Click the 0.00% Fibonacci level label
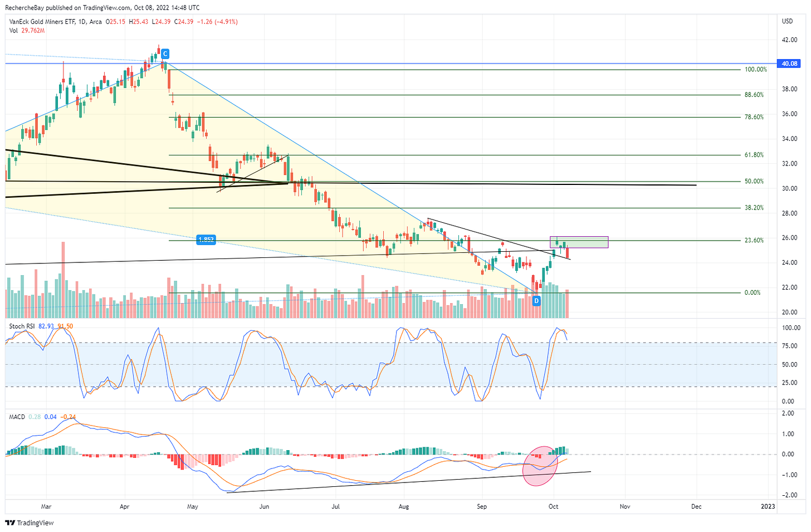 tap(753, 292)
